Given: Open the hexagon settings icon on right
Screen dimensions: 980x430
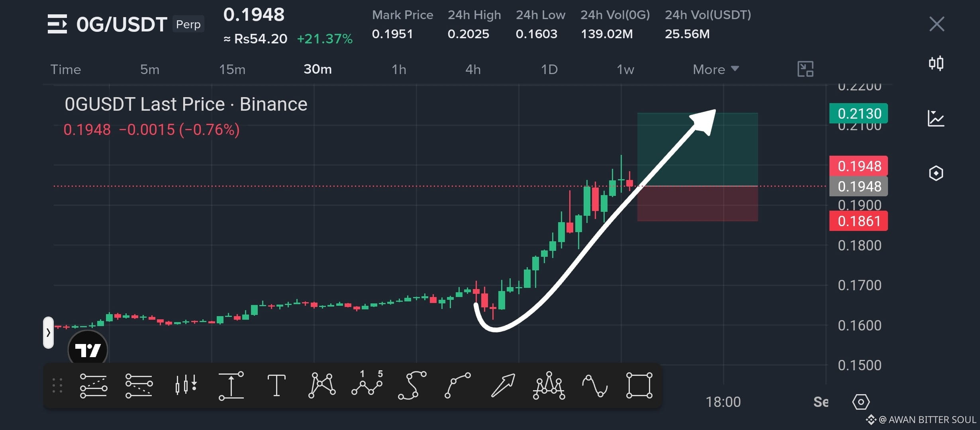Looking at the screenshot, I should point(936,173).
